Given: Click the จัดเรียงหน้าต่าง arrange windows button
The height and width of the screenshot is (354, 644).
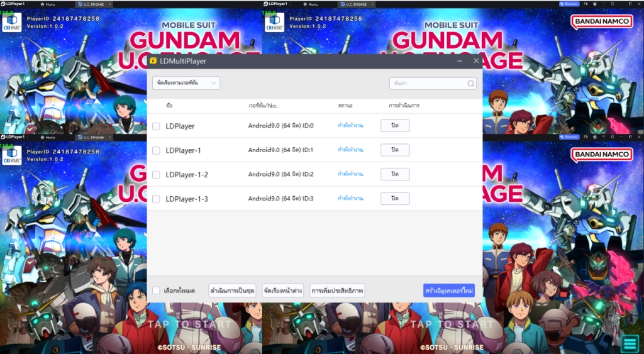Looking at the screenshot, I should [x=282, y=290].
